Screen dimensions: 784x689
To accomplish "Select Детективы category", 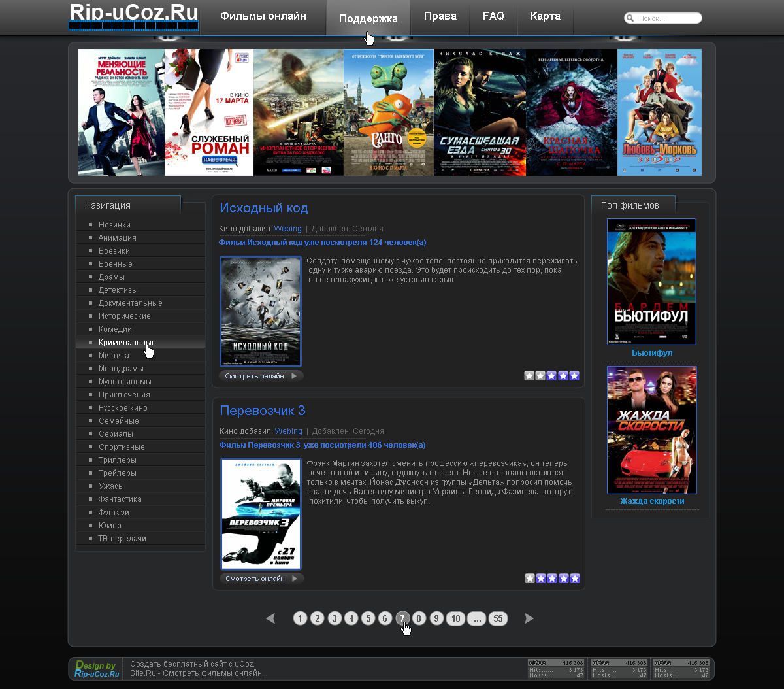I will pos(140,290).
